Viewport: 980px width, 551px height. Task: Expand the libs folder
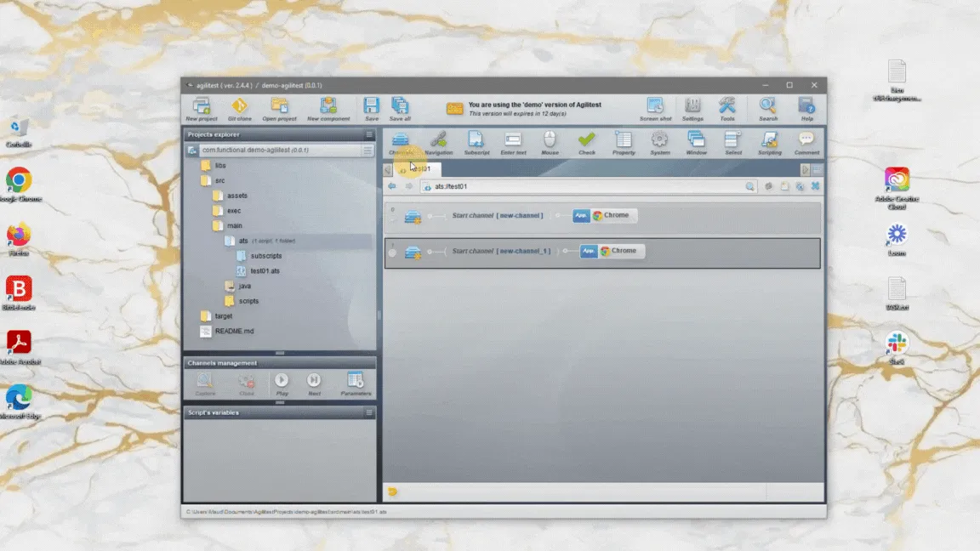coord(214,166)
